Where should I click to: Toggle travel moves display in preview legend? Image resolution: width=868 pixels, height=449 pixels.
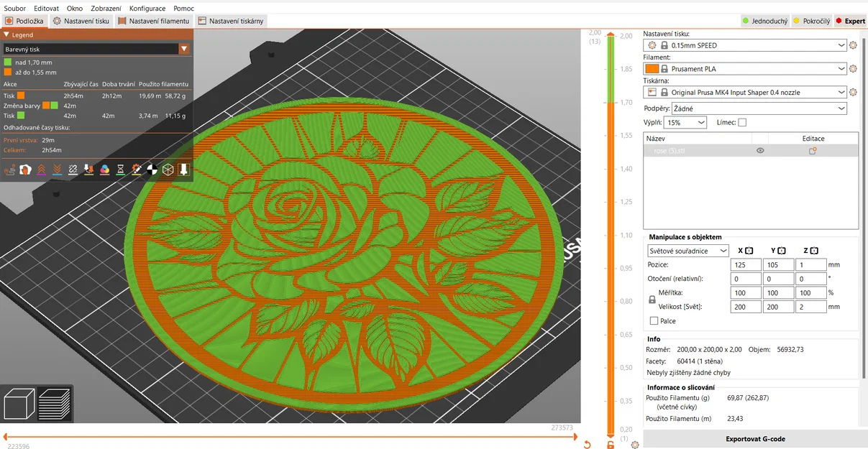(10, 170)
